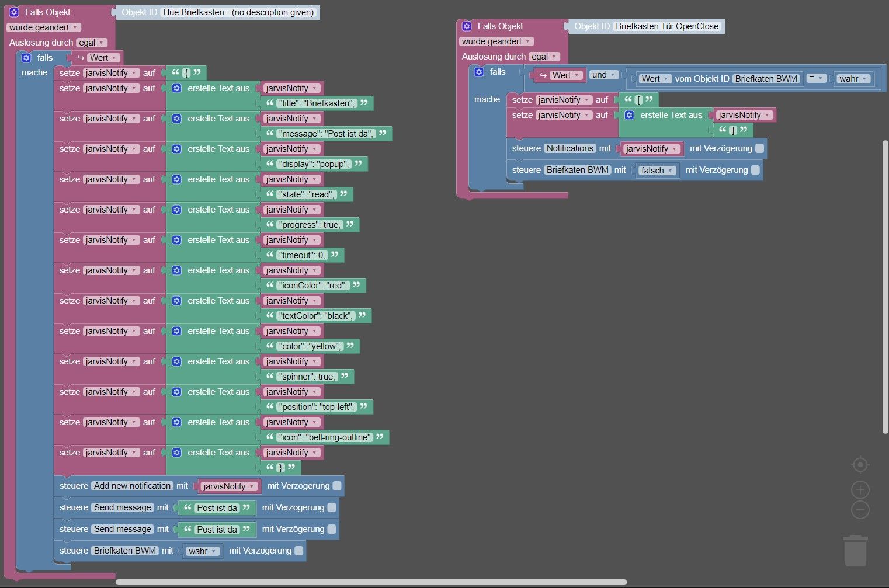
Task: Click gear on text block with "position": "top-left"
Action: click(x=177, y=392)
